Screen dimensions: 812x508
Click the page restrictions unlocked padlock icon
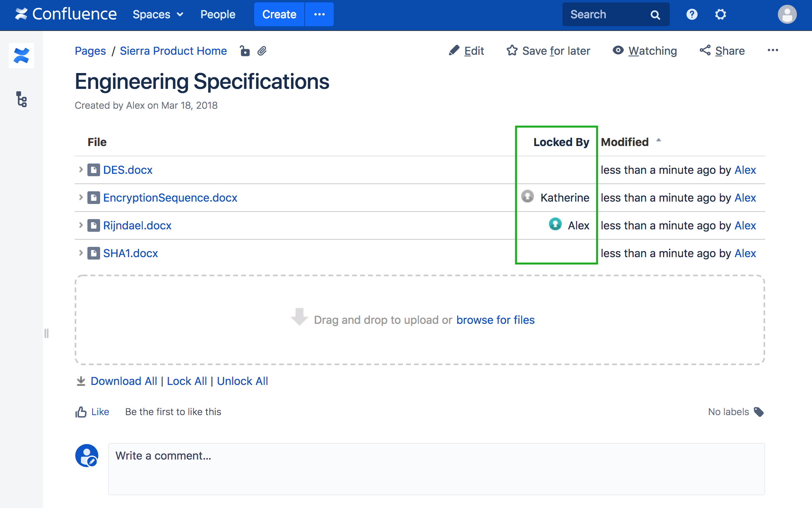[x=245, y=51]
